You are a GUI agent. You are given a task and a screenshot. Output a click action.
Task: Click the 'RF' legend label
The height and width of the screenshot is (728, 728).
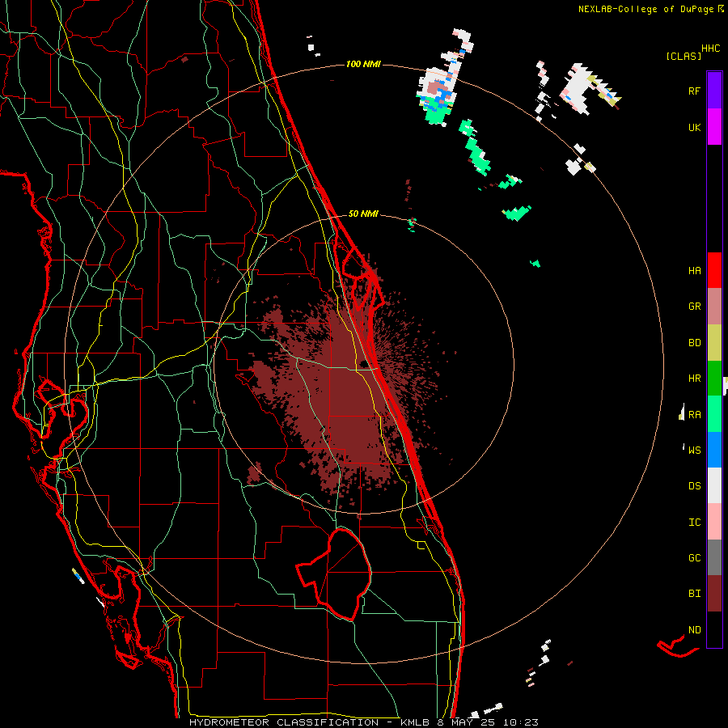pos(694,91)
